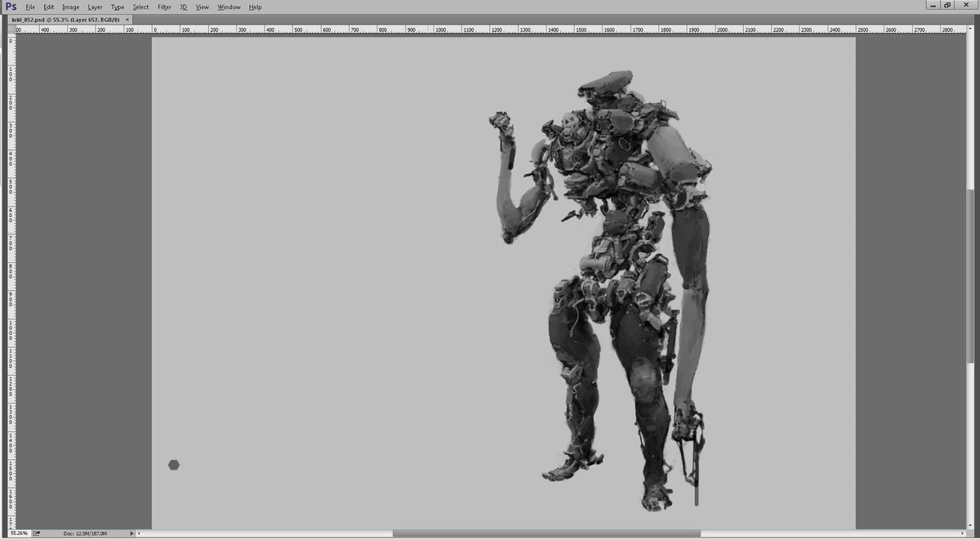
Task: Minimize the Photoshop window
Action: 933,5
